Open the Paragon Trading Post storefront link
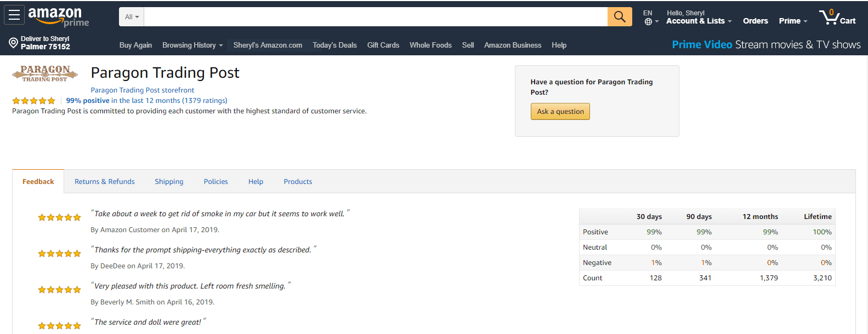The image size is (868, 334). [143, 90]
